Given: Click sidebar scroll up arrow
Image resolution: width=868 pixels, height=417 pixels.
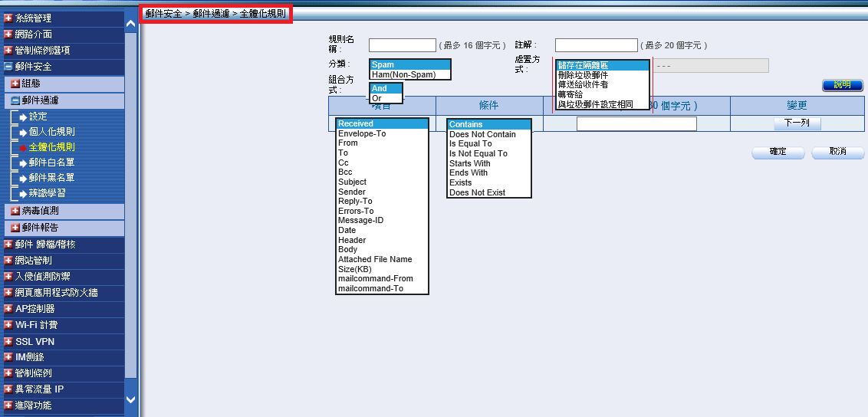Looking at the screenshot, I should point(130,23).
